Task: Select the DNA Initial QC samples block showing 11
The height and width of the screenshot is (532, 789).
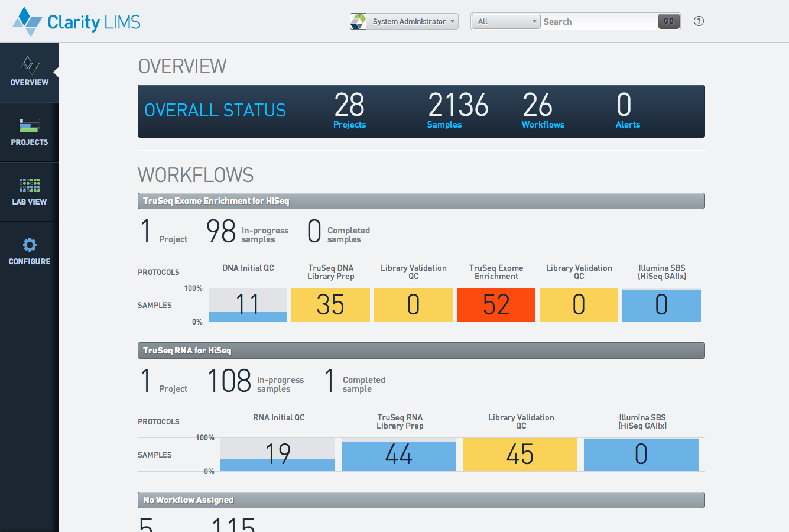Action: 248,305
